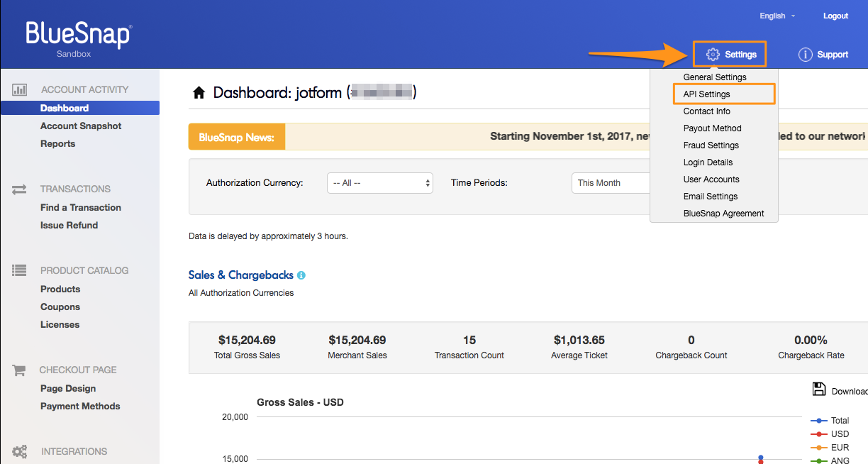868x464 pixels.
Task: Go to Find a Transaction
Action: coord(81,207)
